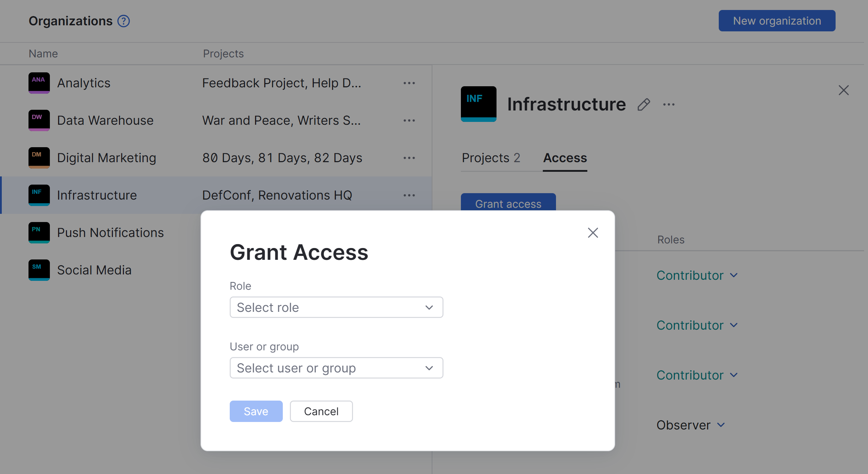Expand the Select role dropdown
868x474 pixels.
336,307
